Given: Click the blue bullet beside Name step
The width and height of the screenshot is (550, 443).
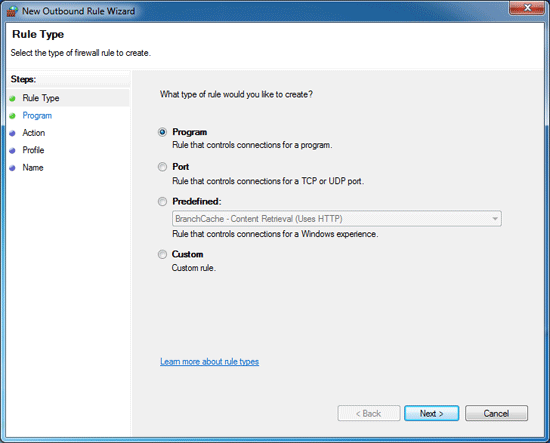Looking at the screenshot, I should coord(13,168).
